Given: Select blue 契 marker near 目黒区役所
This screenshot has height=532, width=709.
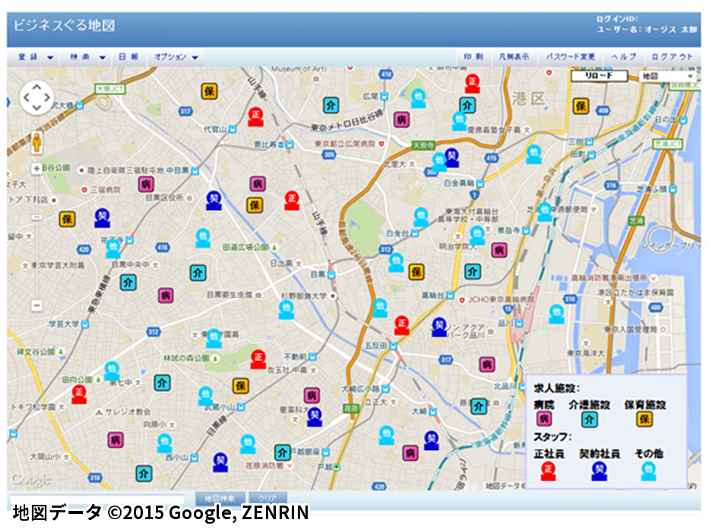Looking at the screenshot, I should pos(213,201).
